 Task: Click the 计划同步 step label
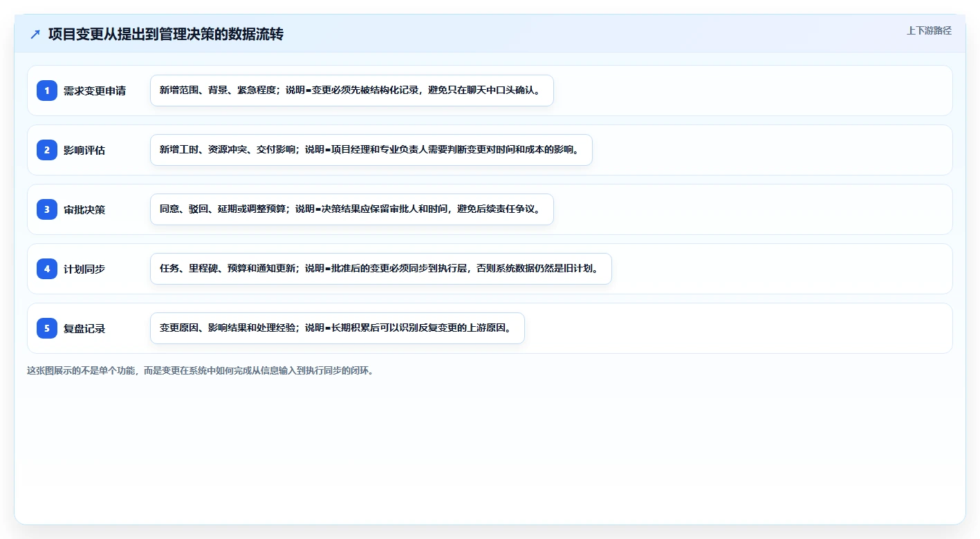pyautogui.click(x=84, y=269)
